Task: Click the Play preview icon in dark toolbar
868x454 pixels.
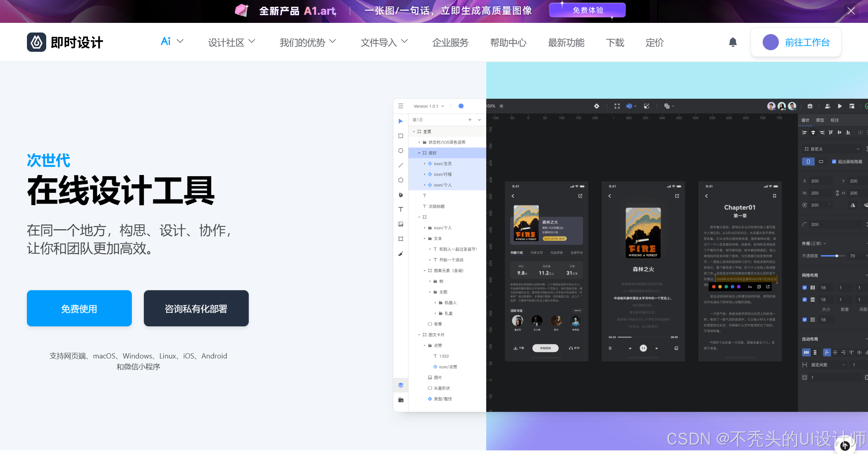Action: click(839, 106)
